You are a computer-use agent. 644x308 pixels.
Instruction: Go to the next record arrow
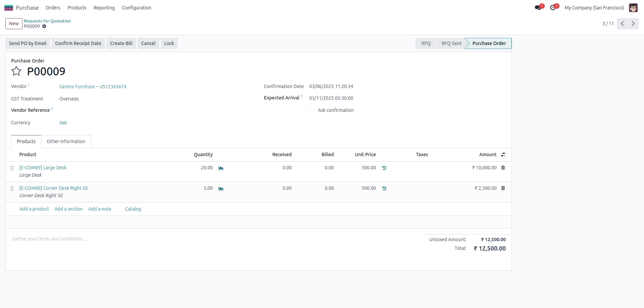click(633, 24)
